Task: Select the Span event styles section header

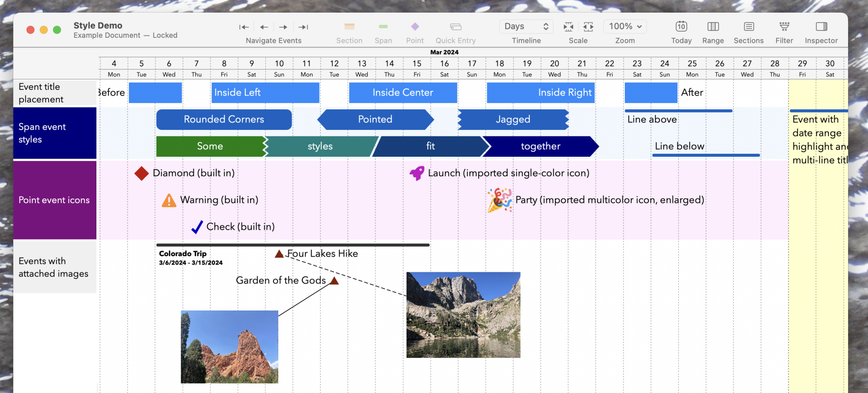Action: click(x=55, y=133)
